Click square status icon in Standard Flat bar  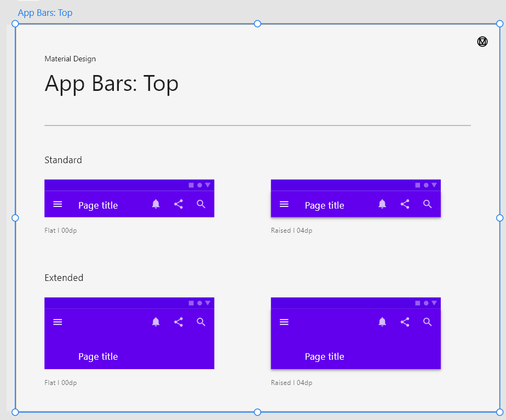191,185
